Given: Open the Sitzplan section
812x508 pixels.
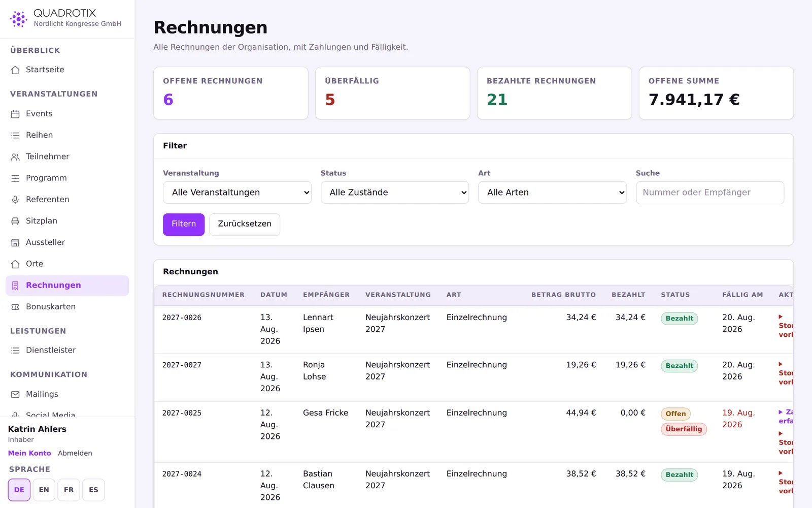Looking at the screenshot, I should pyautogui.click(x=67, y=221).
